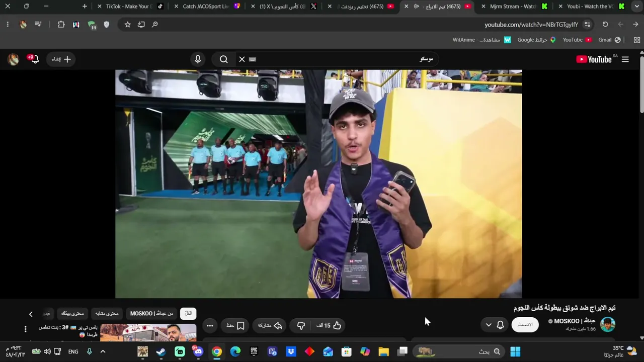Viewport: 644px width, 362px height.
Task: Open the Gmail bookmark
Action: 609,40
